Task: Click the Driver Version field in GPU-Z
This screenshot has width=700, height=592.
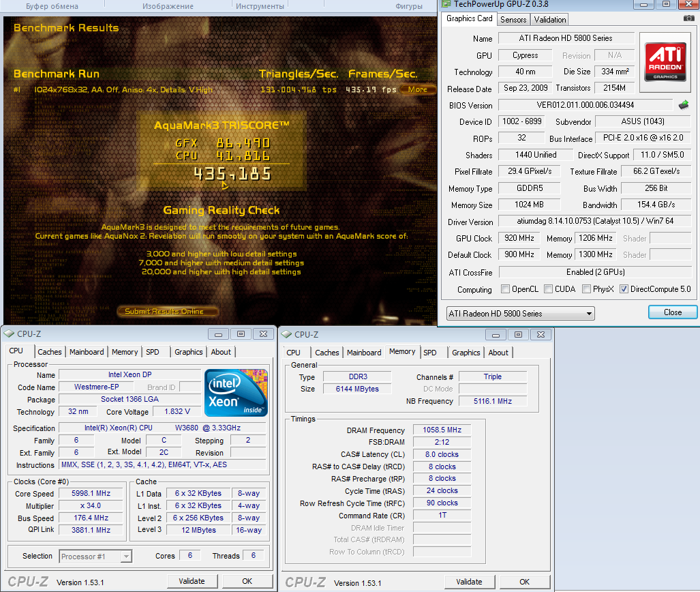Action: 595,221
